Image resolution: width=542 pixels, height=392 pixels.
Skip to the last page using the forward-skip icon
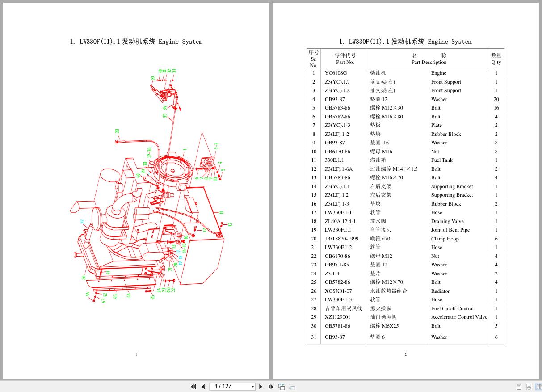point(271,386)
